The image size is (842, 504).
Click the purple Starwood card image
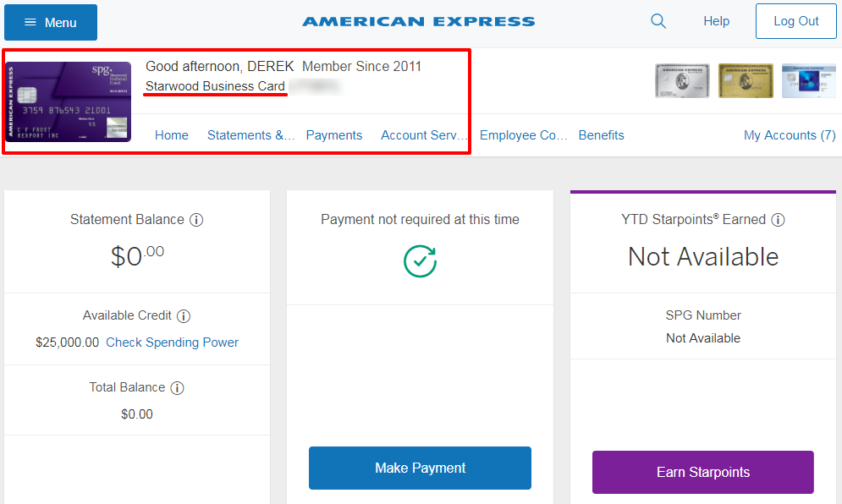click(69, 102)
